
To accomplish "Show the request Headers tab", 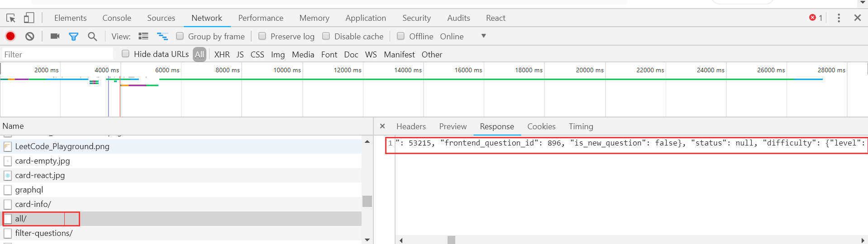I will 411,127.
